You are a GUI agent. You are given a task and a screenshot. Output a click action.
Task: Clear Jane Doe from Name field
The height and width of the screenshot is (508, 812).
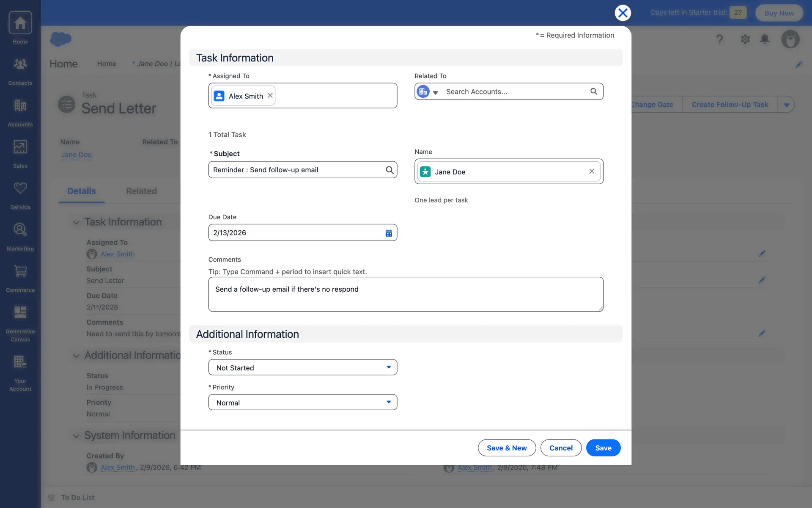591,171
